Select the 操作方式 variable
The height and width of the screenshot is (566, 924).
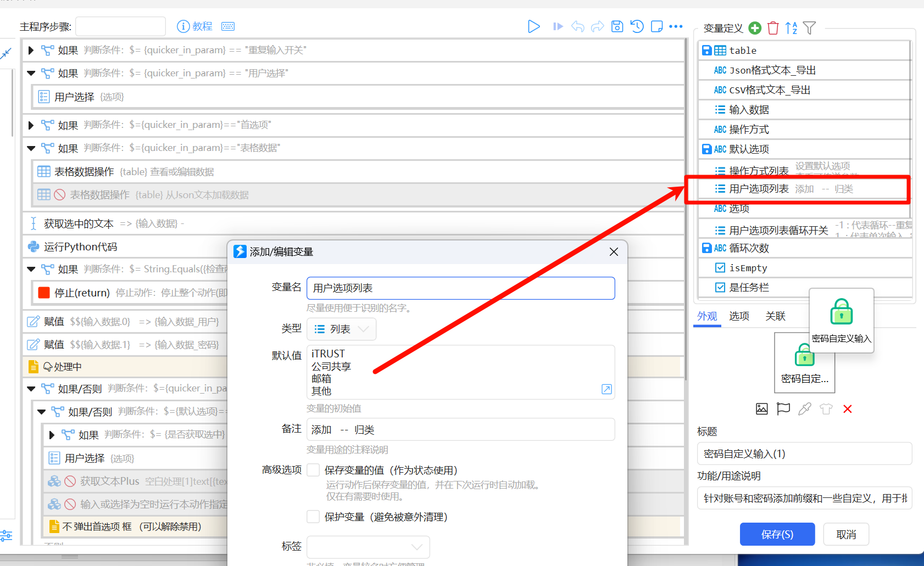point(805,130)
